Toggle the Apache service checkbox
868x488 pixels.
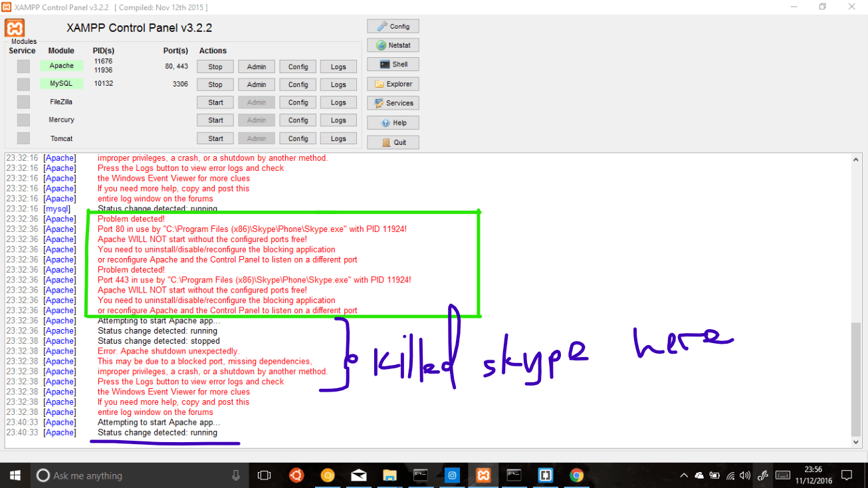pyautogui.click(x=23, y=66)
